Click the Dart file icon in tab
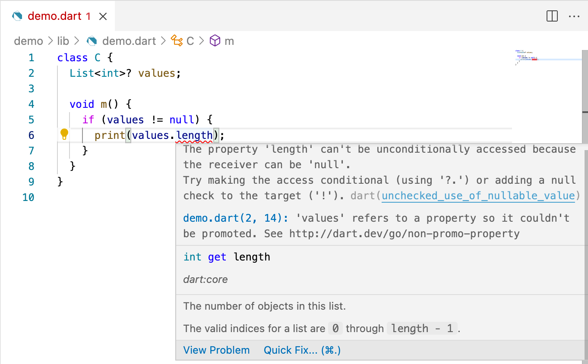 pyautogui.click(x=17, y=16)
